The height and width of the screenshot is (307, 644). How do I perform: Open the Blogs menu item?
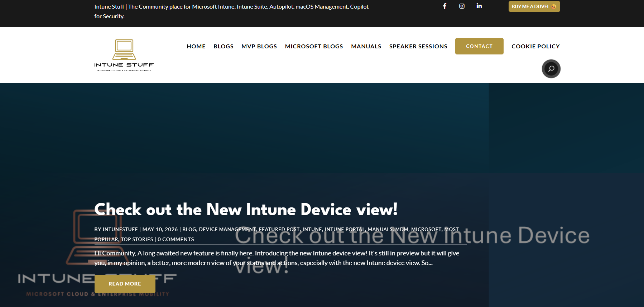click(224, 46)
